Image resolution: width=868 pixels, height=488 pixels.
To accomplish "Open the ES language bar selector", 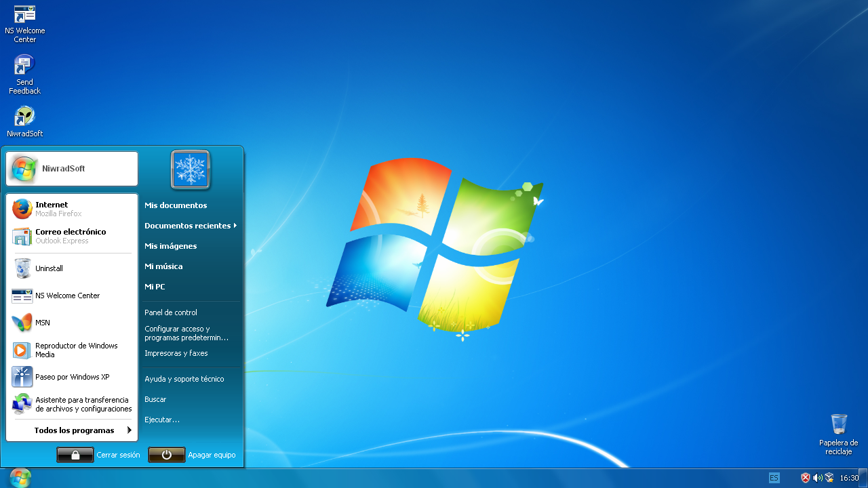I will point(774,478).
